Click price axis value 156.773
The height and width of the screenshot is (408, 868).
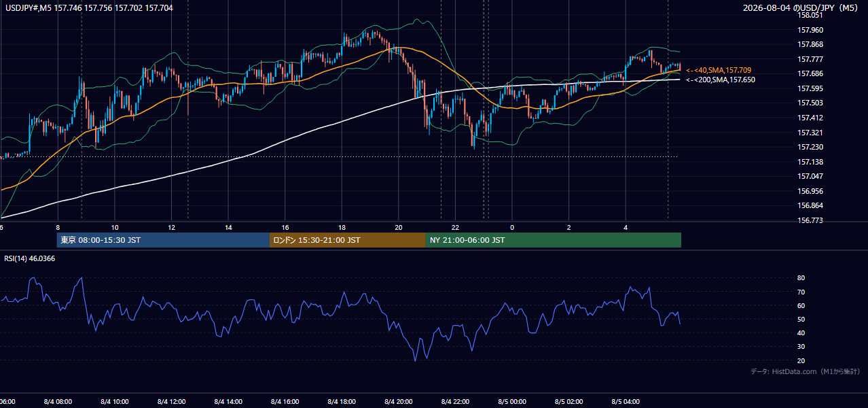810,220
